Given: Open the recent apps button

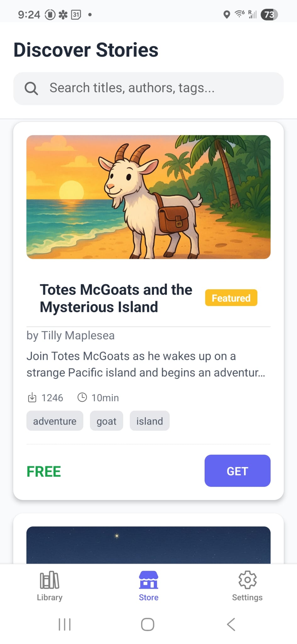Looking at the screenshot, I should coord(65,625).
